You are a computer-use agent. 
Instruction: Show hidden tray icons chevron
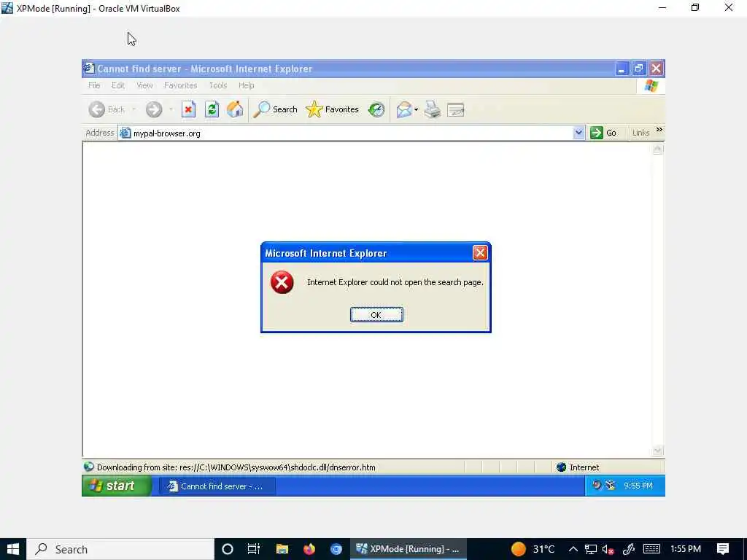pyautogui.click(x=573, y=549)
